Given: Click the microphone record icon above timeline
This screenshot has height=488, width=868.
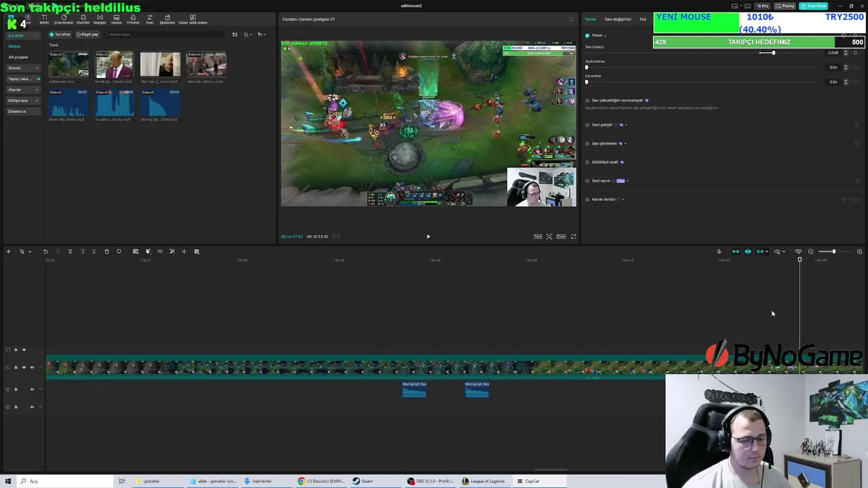Looking at the screenshot, I should pyautogui.click(x=719, y=251).
